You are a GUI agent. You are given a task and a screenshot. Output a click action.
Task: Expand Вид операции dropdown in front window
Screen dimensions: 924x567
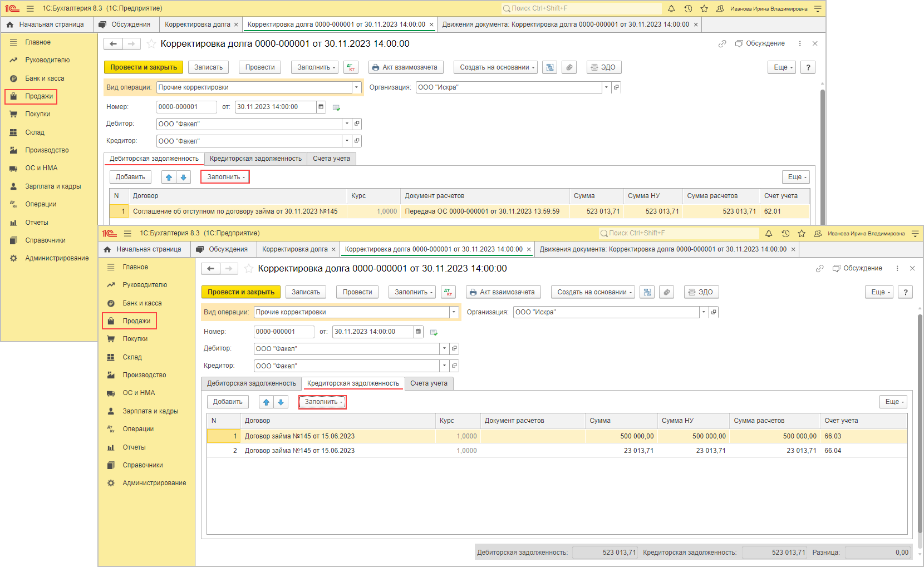(454, 312)
